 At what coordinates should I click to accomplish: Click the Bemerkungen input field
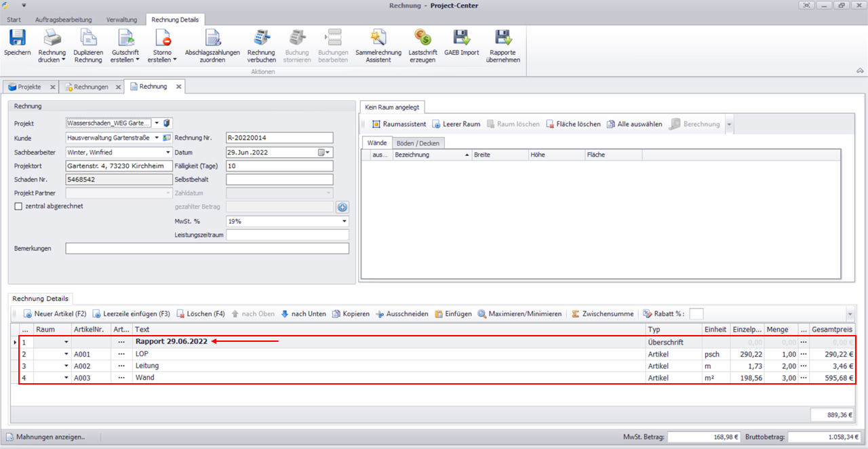tap(207, 249)
